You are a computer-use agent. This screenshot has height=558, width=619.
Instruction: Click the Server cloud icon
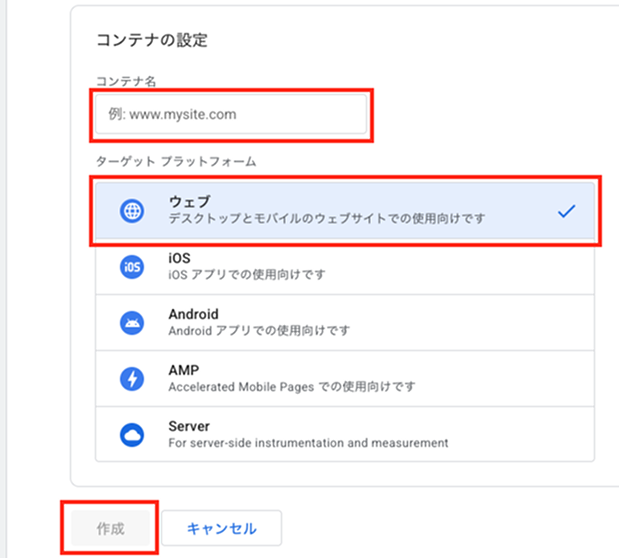[x=132, y=435]
